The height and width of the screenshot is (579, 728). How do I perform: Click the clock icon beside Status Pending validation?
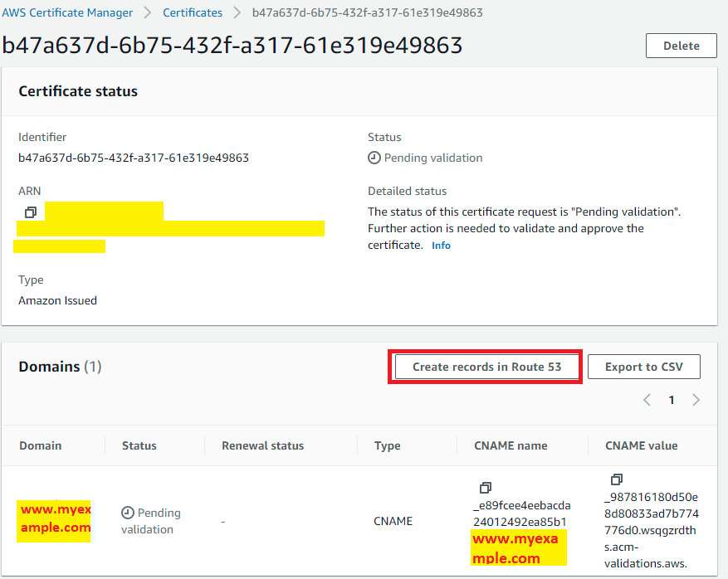pos(374,158)
